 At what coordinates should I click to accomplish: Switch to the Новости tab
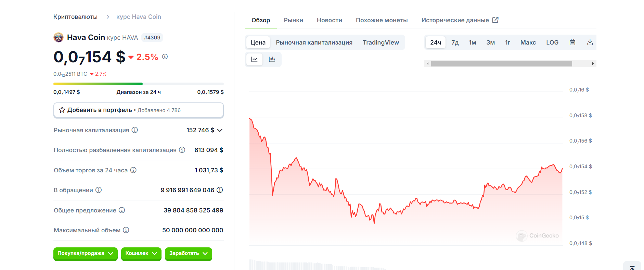click(x=329, y=20)
